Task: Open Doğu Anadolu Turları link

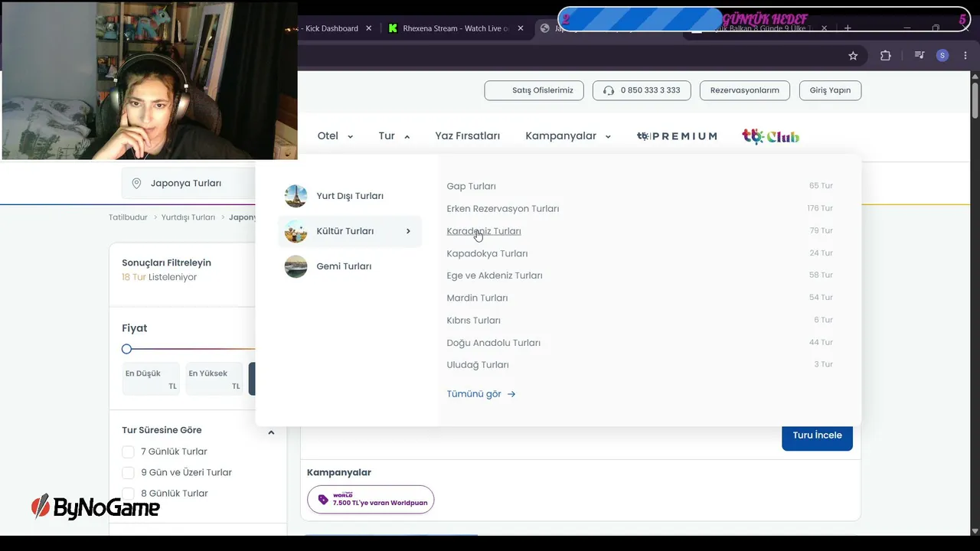Action: pos(494,343)
